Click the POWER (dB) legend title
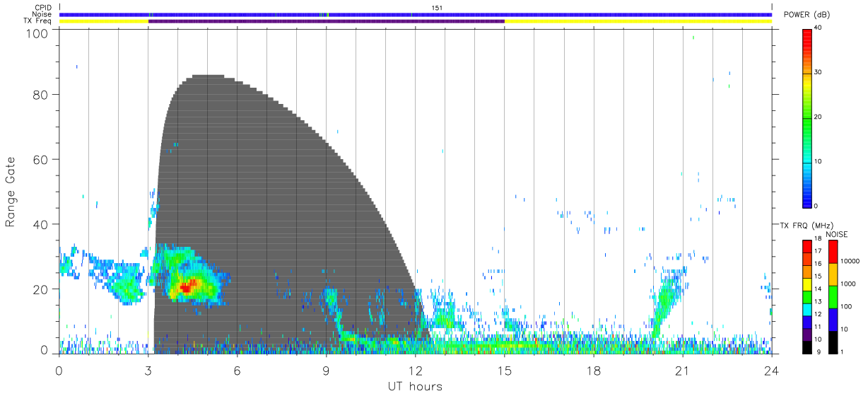The width and height of the screenshot is (868, 401). click(807, 15)
